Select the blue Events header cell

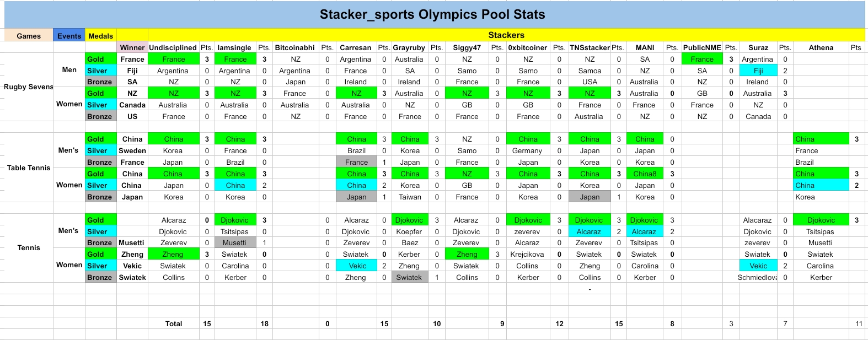coord(69,36)
